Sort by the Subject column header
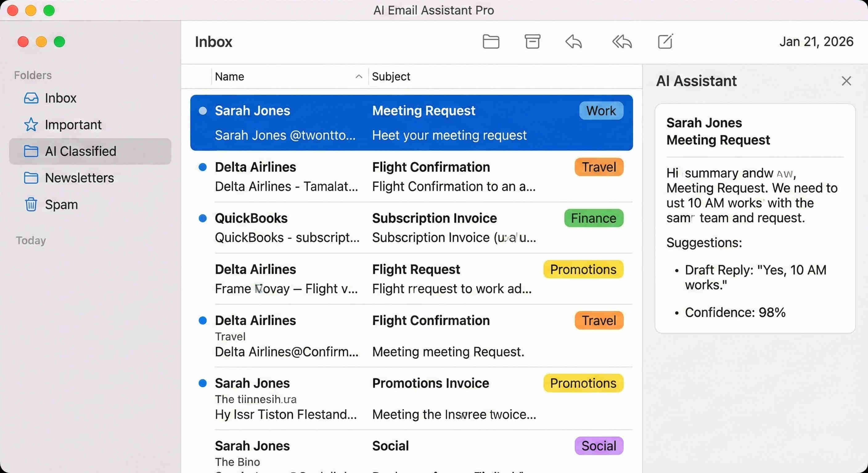This screenshot has height=473, width=868. [391, 77]
